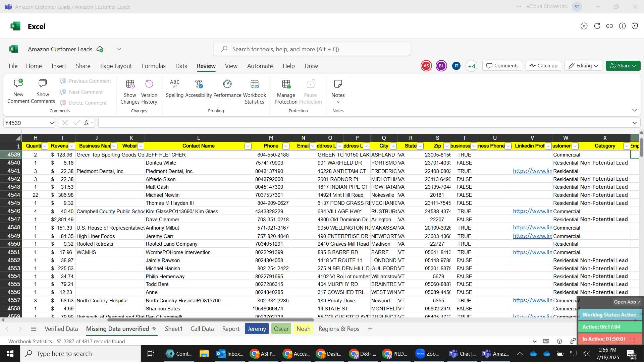Viewport: 644px width, 362px height.
Task: Run the Performance check
Action: pyautogui.click(x=227, y=89)
